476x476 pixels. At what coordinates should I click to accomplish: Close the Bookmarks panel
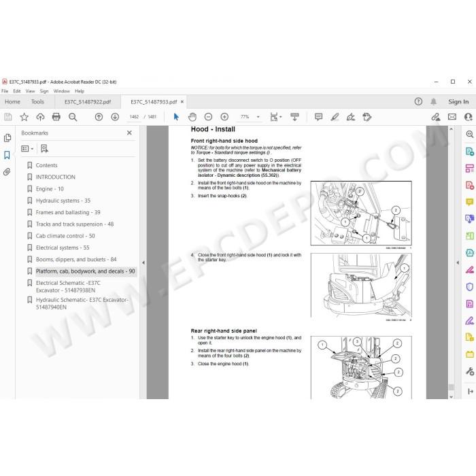coord(129,133)
